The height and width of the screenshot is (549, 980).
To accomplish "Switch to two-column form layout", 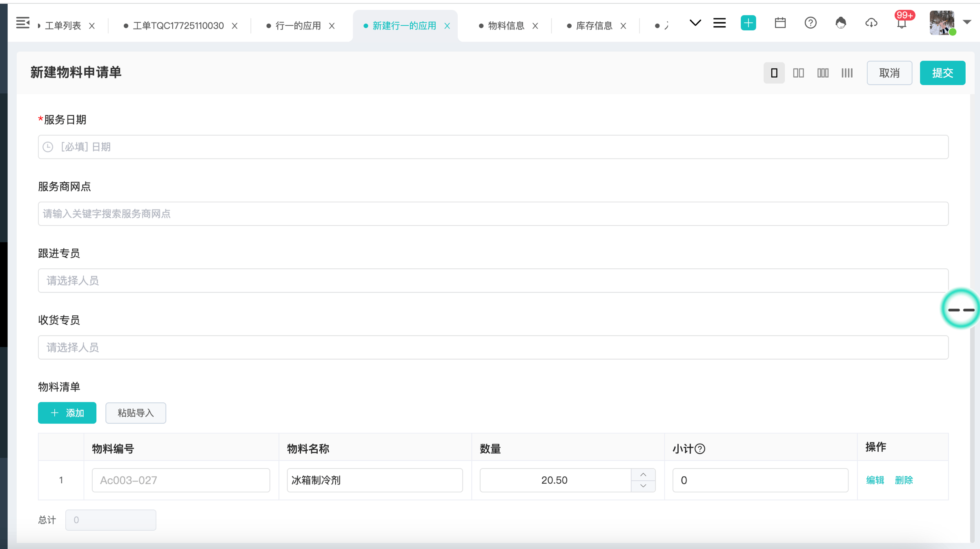I will pyautogui.click(x=798, y=73).
